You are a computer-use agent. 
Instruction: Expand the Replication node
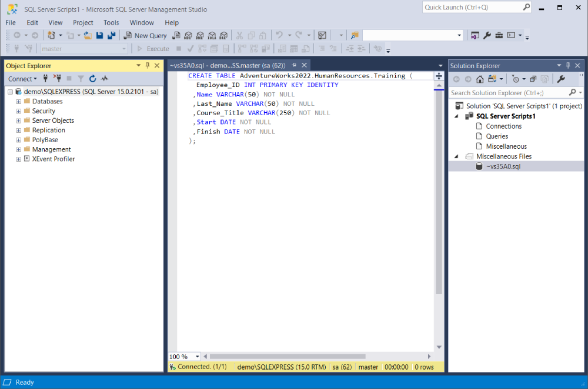18,130
